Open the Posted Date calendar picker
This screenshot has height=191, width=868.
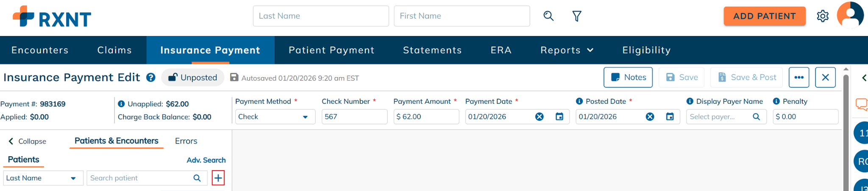pos(670,116)
